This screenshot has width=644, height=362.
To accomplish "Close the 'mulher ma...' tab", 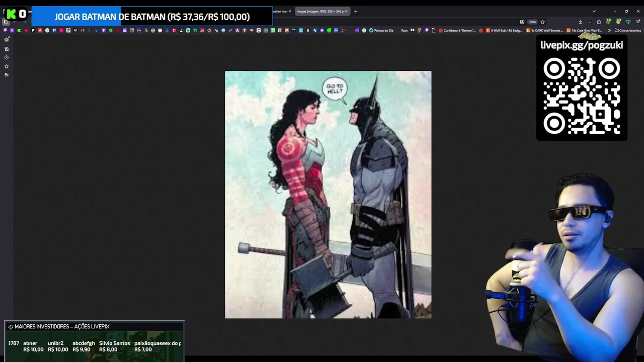I will click(290, 11).
